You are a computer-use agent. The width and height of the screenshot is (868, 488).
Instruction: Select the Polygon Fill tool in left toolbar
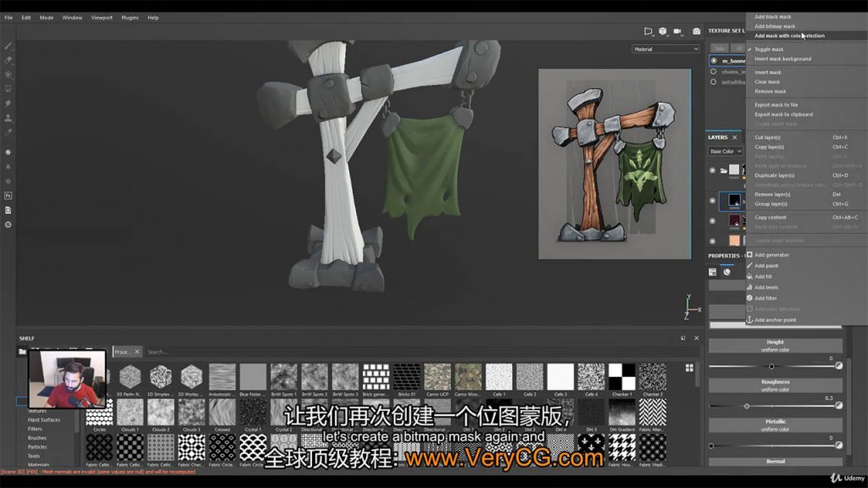[x=8, y=89]
